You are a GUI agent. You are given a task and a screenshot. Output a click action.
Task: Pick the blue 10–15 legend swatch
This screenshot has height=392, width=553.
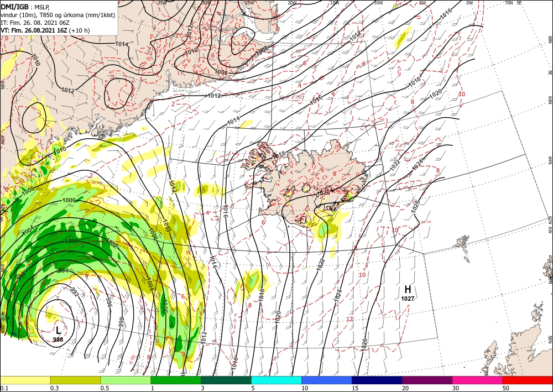pyautogui.click(x=327, y=380)
